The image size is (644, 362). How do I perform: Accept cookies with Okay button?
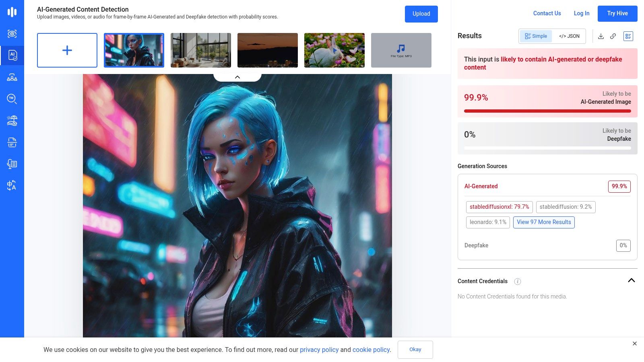click(415, 350)
